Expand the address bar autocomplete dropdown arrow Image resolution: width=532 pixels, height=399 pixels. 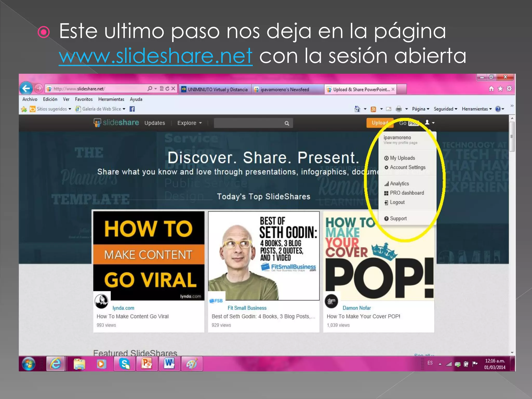click(x=156, y=89)
